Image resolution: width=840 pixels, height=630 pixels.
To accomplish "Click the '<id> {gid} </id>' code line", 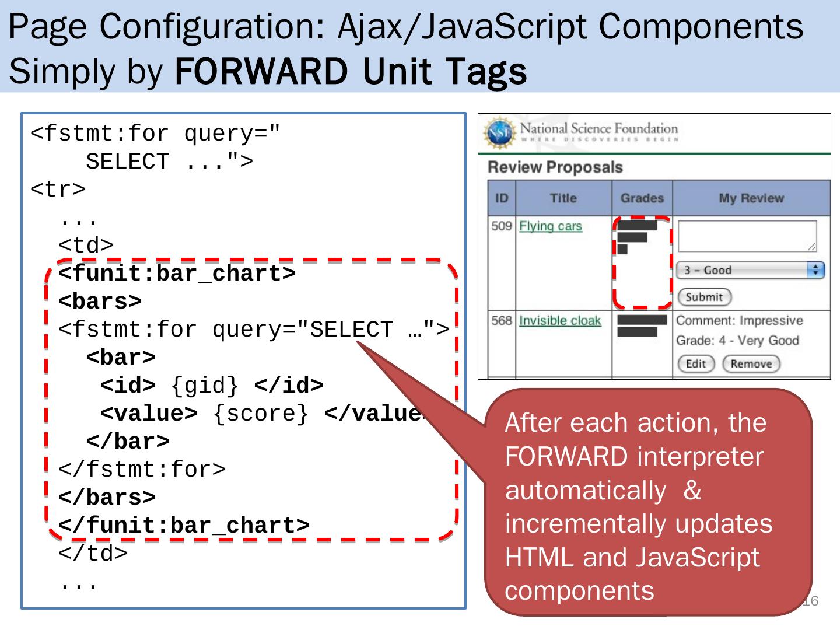I will [212, 386].
